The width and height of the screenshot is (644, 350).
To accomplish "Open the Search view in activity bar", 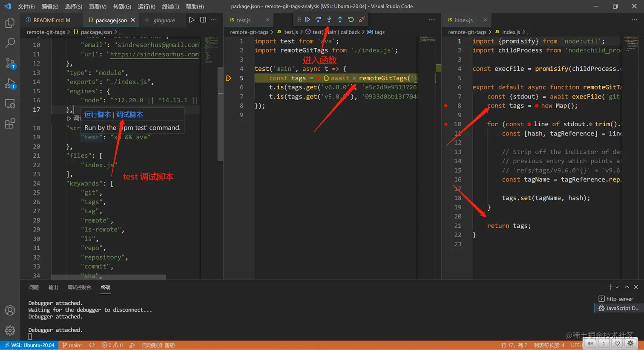I will (x=10, y=43).
